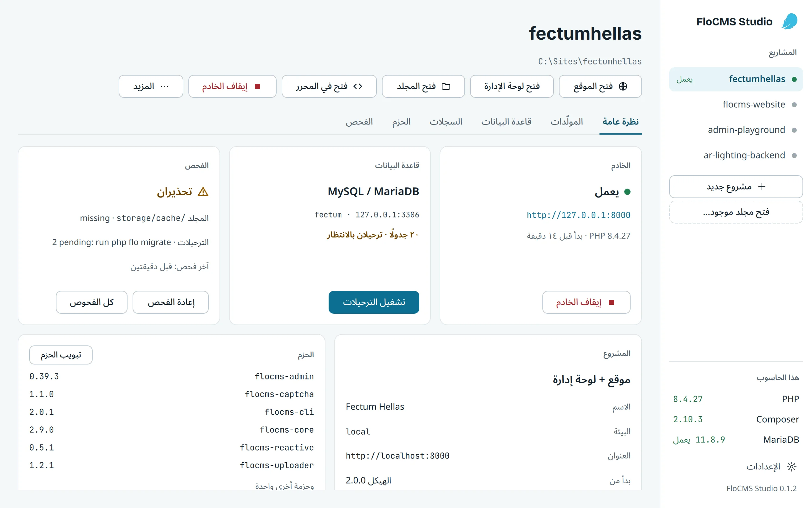The image size is (812, 508).
Task: Click the flocms-captcha package name
Action: click(x=279, y=394)
